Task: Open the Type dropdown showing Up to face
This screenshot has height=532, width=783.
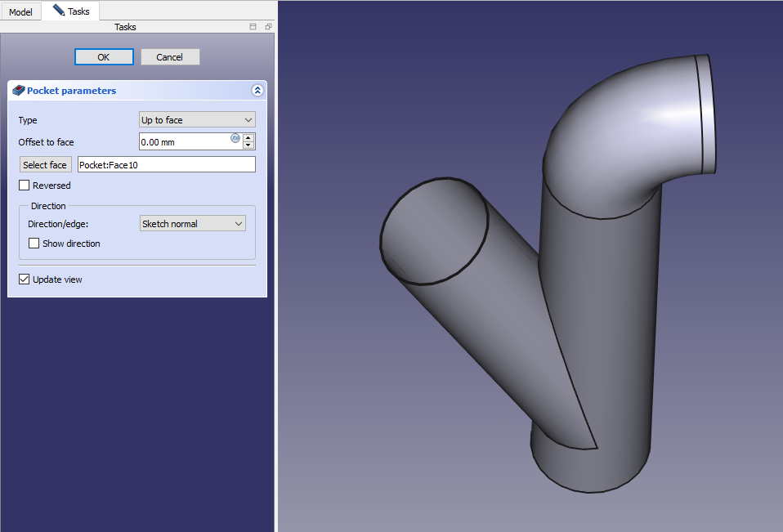Action: [x=197, y=120]
